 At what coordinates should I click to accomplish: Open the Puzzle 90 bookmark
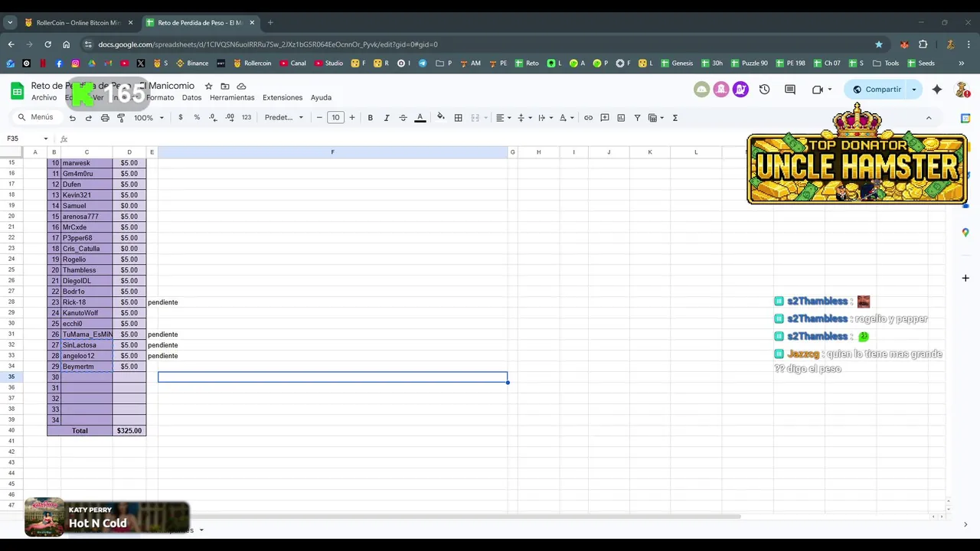pos(749,64)
